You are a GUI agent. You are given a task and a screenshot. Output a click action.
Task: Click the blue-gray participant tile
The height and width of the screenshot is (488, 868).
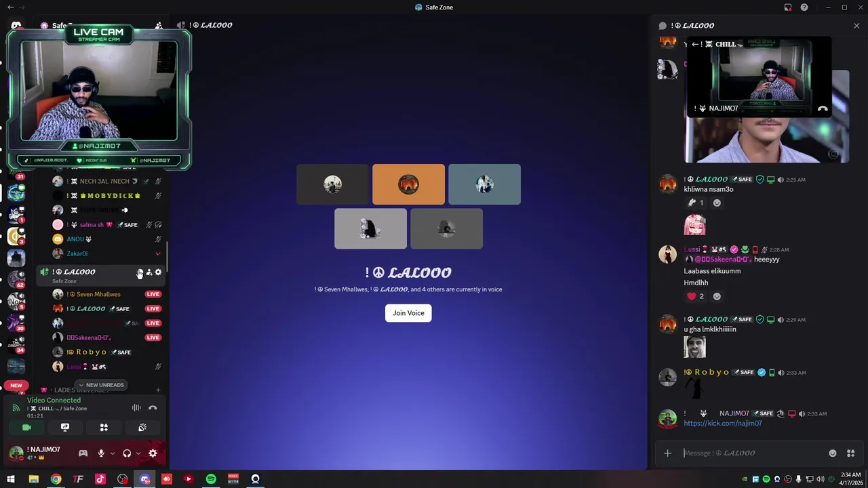[x=484, y=184]
